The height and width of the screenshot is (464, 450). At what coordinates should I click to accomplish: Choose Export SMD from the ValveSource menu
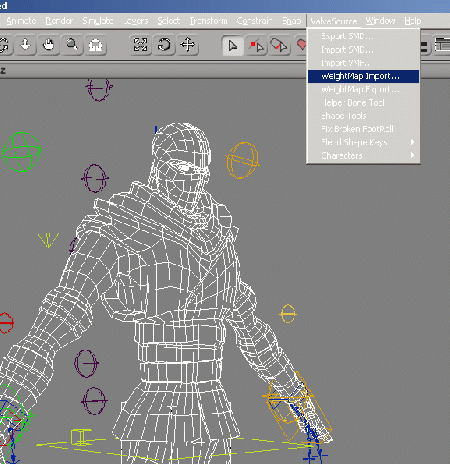(363, 36)
